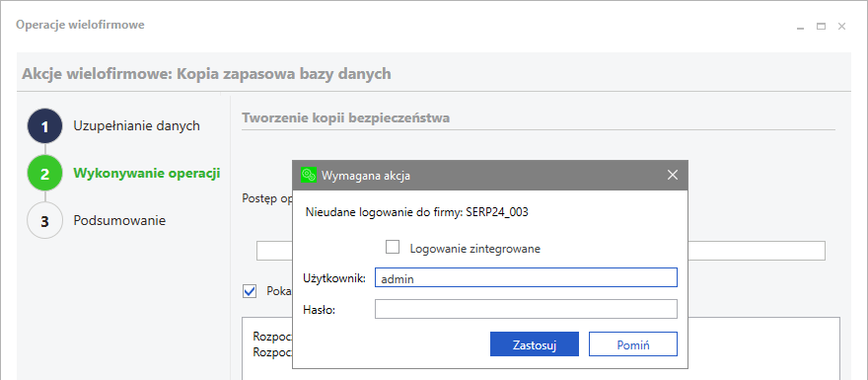Maximize the Operacje wielofirmowe window
868x380 pixels.
[821, 26]
